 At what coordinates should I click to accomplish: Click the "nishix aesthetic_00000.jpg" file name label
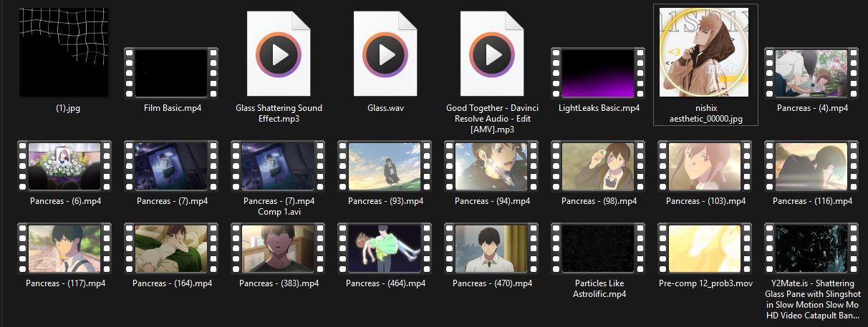point(705,113)
